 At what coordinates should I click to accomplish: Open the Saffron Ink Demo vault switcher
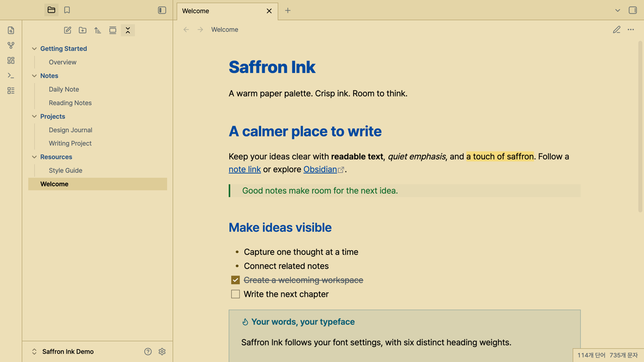coord(62,351)
